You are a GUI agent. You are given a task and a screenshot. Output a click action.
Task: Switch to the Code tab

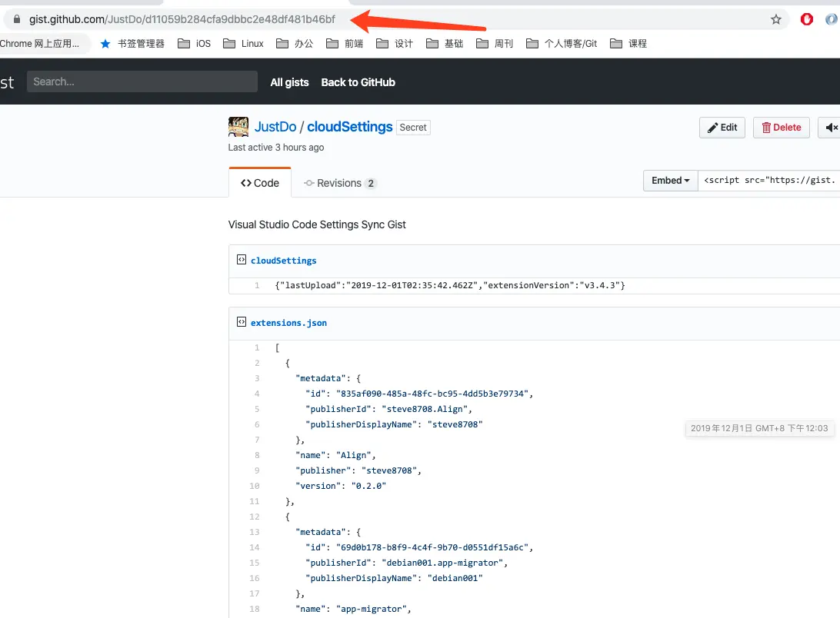tap(260, 183)
